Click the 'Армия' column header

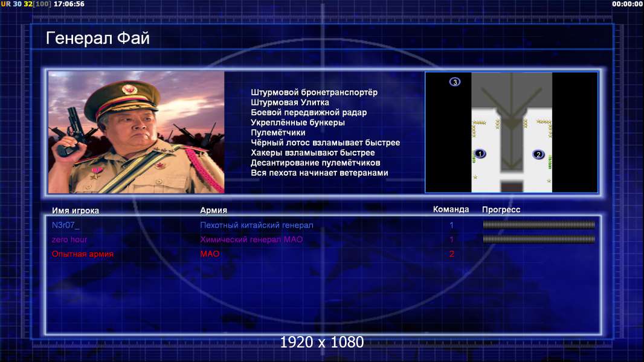click(x=214, y=210)
